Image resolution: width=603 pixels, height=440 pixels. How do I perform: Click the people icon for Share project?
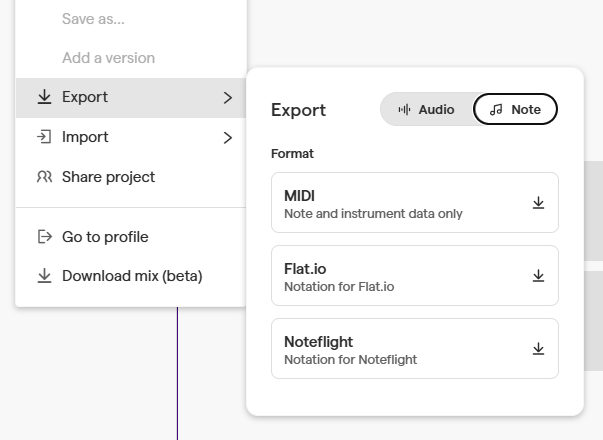click(x=44, y=177)
